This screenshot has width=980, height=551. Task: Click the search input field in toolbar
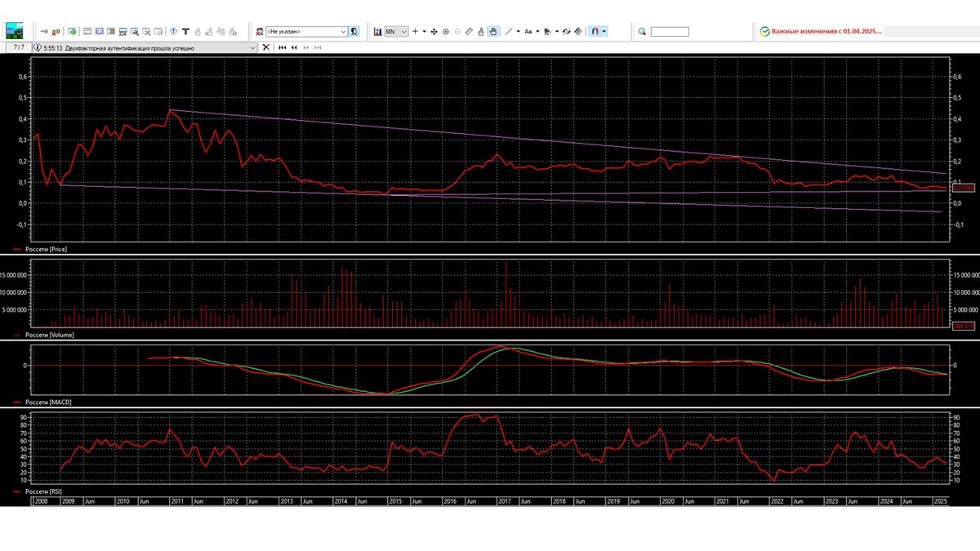(x=670, y=32)
